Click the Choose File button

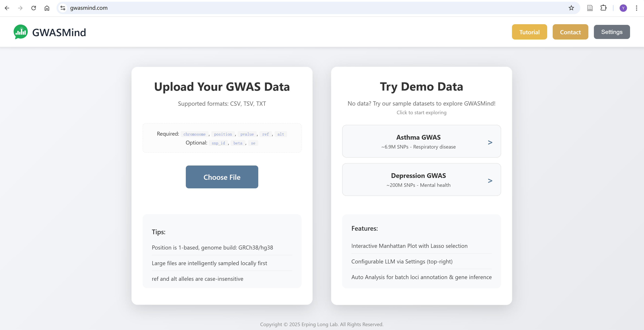pyautogui.click(x=222, y=177)
